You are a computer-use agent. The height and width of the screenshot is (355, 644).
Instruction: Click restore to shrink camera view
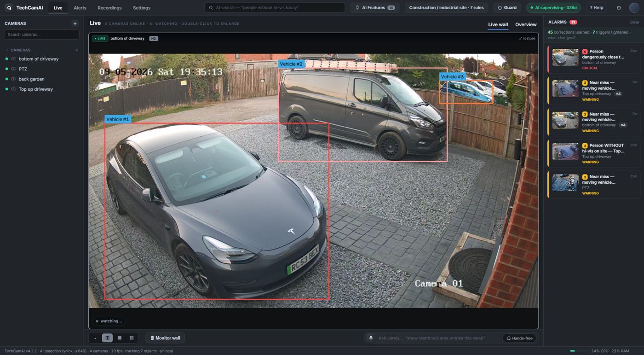[x=527, y=38]
